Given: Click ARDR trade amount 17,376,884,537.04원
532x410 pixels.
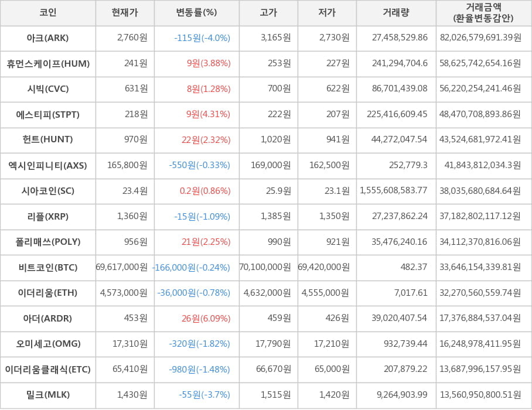Looking at the screenshot, I should [480, 318].
